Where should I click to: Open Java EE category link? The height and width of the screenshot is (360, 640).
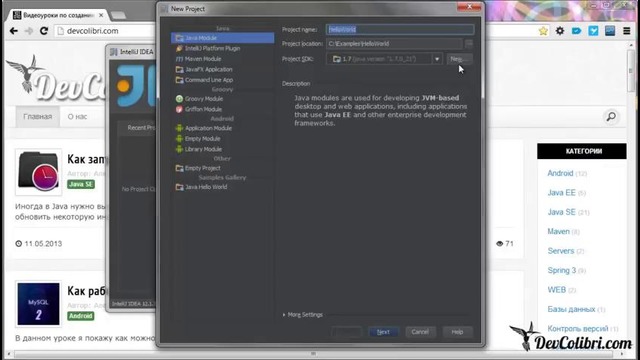pos(561,193)
